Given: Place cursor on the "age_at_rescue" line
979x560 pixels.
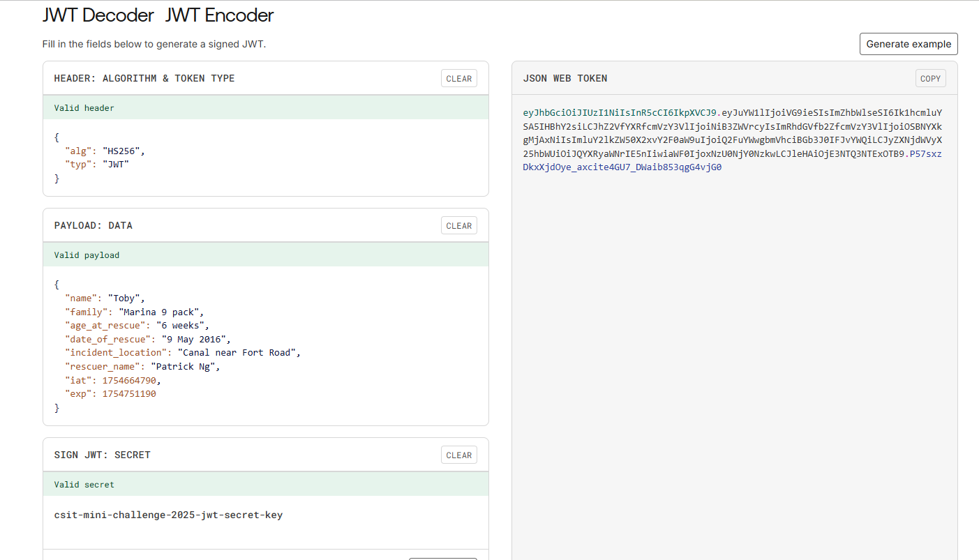Looking at the screenshot, I should click(x=137, y=326).
